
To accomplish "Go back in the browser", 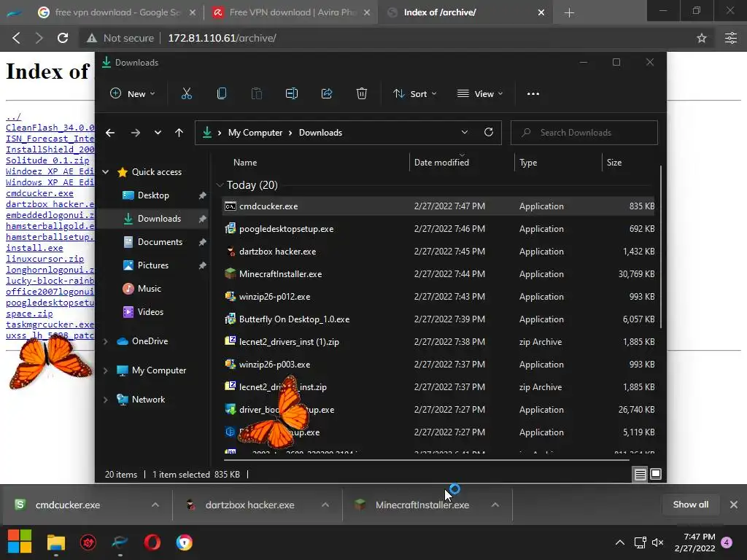I will click(17, 38).
